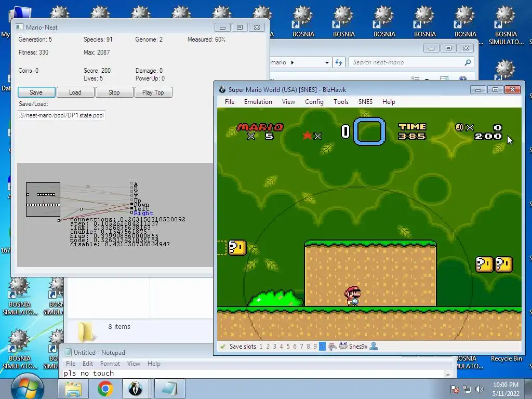Open the Explorer view options dropdown arrow
The width and height of the screenshot is (532, 399).
click(x=427, y=79)
